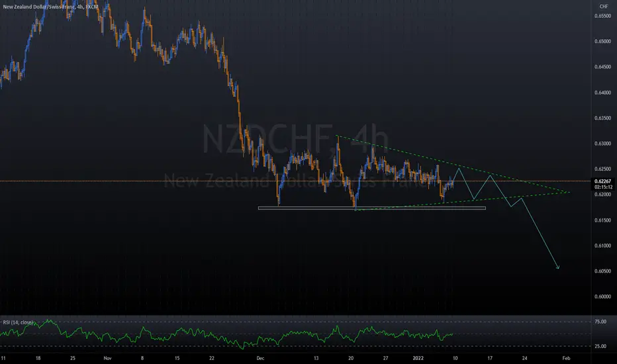Image resolution: width=617 pixels, height=364 pixels.
Task: Click the CHF currency label on price axis
Action: pyautogui.click(x=604, y=7)
